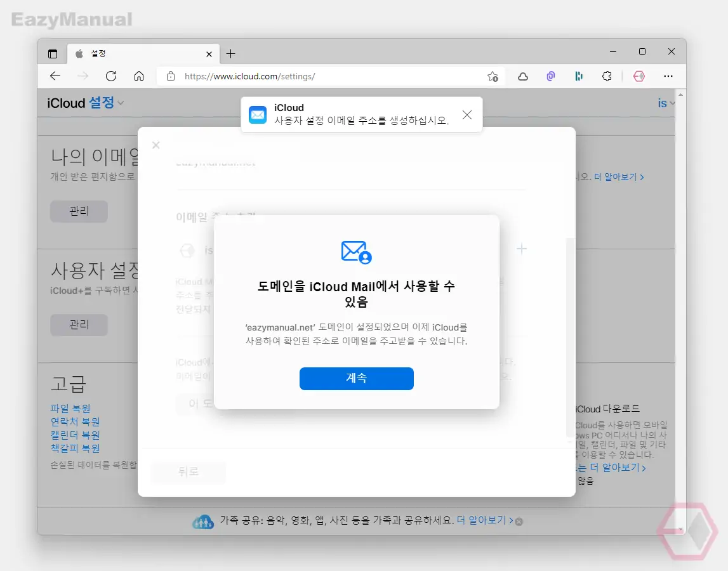Image resolution: width=728 pixels, height=571 pixels.
Task: Click 관리 under 나의 이메일
Action: [x=79, y=211]
